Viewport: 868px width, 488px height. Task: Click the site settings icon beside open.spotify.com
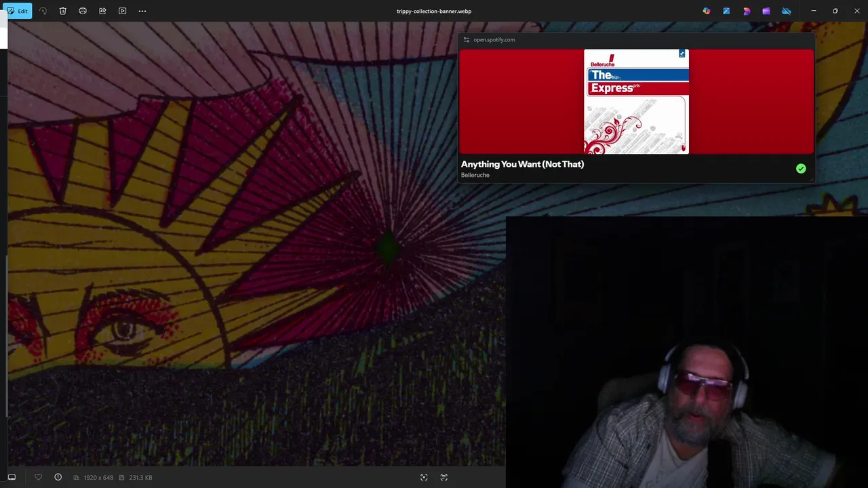467,40
